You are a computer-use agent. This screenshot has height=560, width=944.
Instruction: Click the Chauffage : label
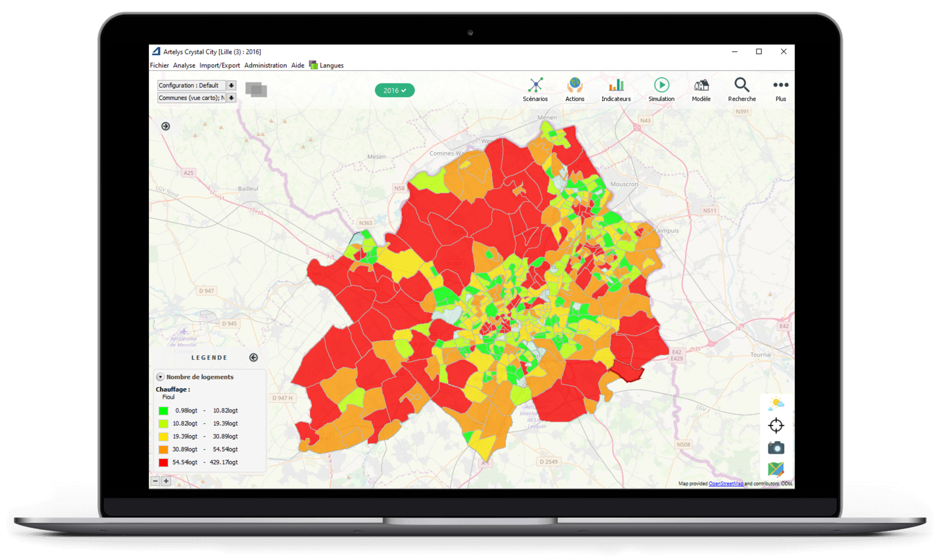[173, 389]
